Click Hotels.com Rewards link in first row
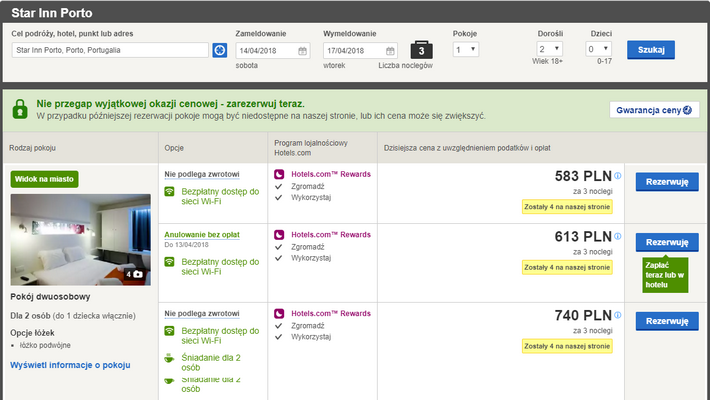This screenshot has height=400, width=710. click(x=330, y=174)
